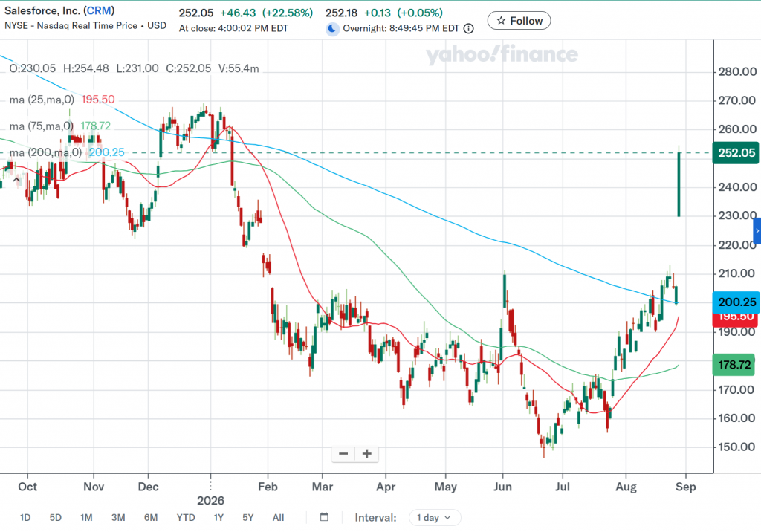The image size is (761, 532).
Task: Select the ma (200,ma,0) indicator label
Action: tap(45, 152)
